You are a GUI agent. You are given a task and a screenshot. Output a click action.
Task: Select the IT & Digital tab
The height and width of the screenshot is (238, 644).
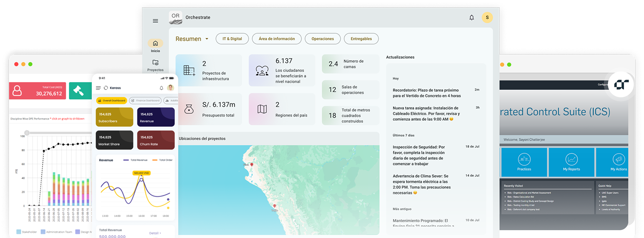[232, 39]
